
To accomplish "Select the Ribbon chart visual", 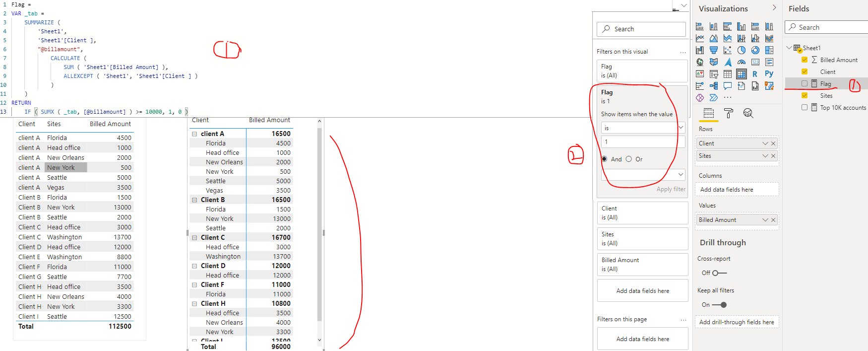I will click(769, 38).
